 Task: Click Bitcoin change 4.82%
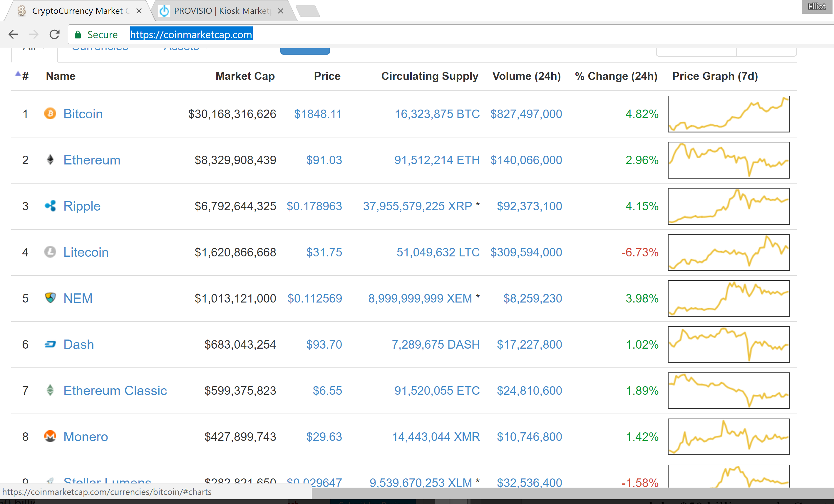coord(642,114)
